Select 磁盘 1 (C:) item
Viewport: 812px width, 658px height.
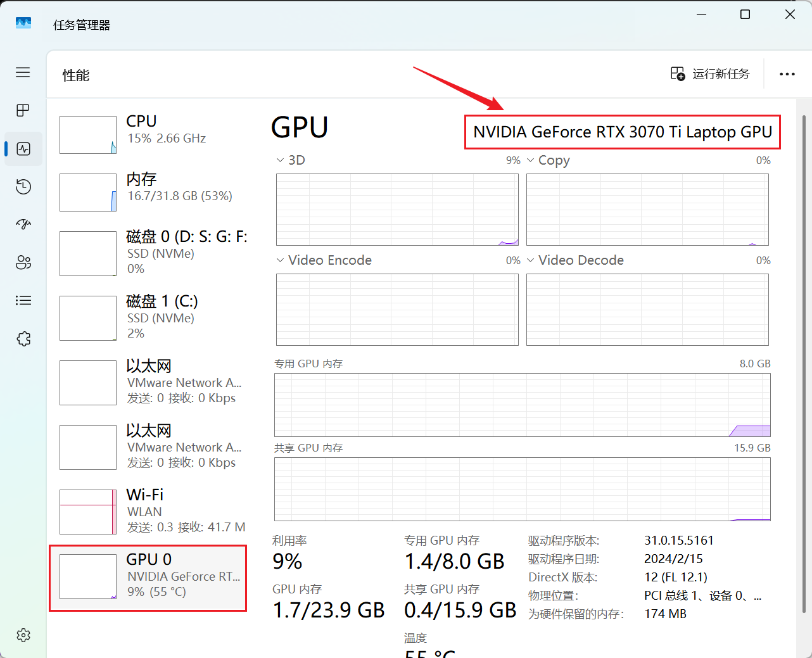click(x=148, y=318)
